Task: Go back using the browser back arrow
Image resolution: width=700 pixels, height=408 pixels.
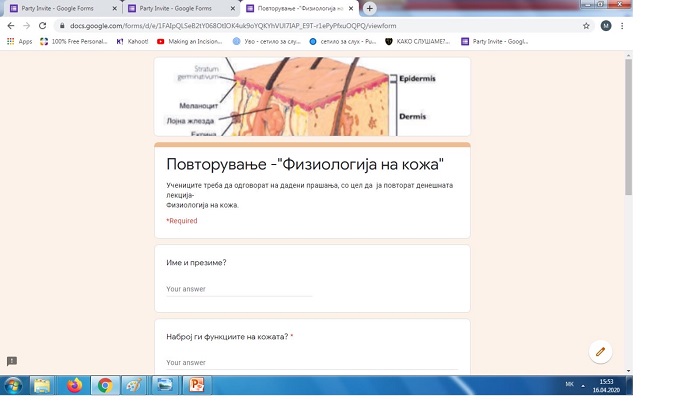Action: [x=10, y=25]
